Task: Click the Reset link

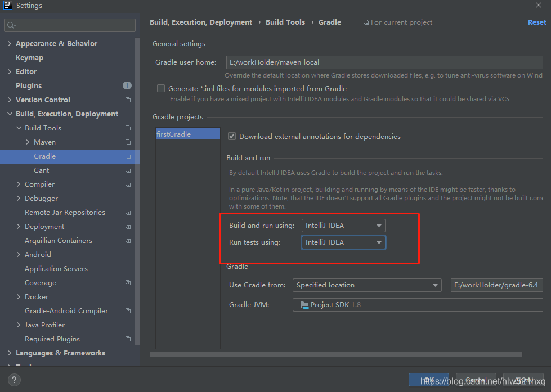Action: click(537, 22)
